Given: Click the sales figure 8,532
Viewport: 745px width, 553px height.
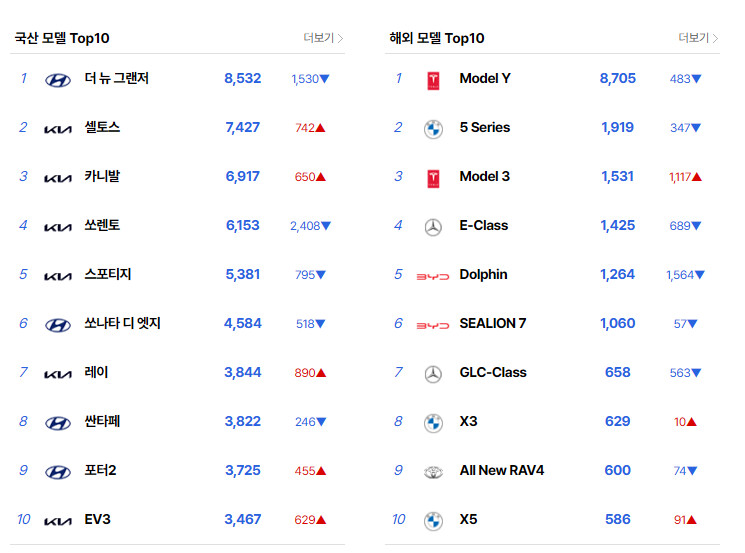Looking at the screenshot, I should [x=243, y=78].
